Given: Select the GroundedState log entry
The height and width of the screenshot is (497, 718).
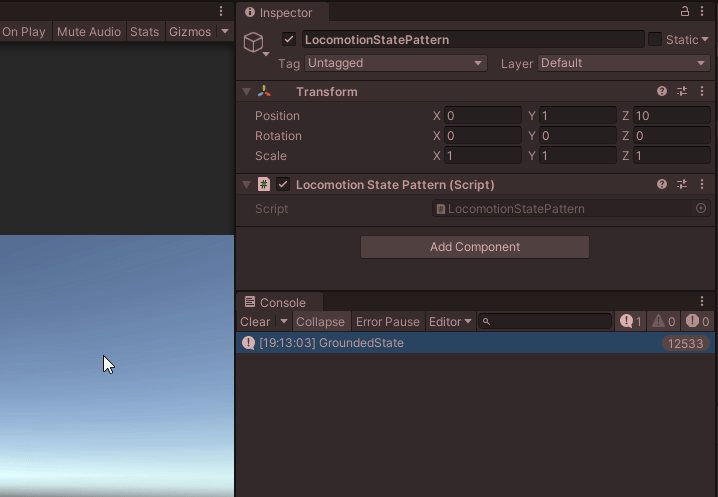Looking at the screenshot, I should (475, 343).
